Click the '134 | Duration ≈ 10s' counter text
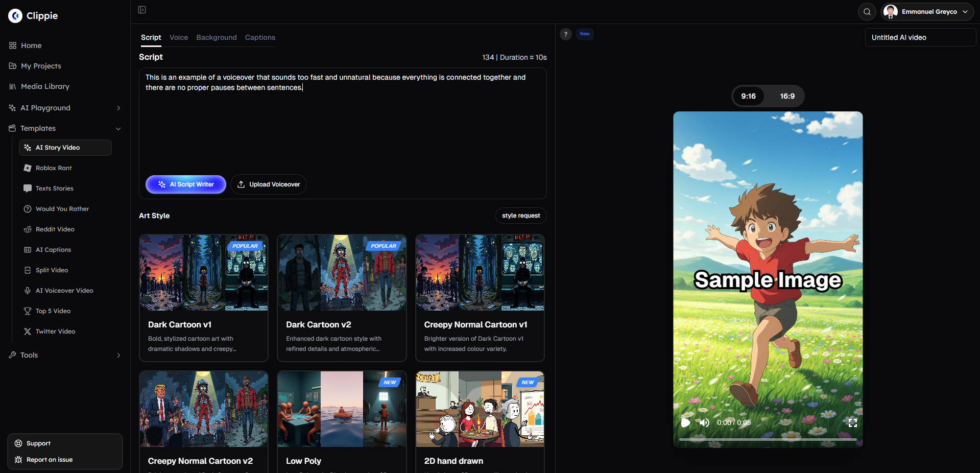 [x=514, y=57]
